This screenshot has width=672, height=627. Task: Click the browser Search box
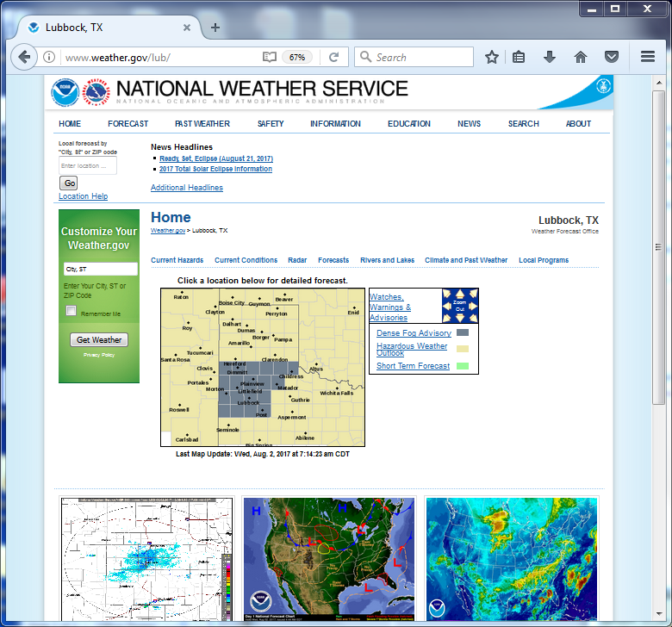click(414, 57)
